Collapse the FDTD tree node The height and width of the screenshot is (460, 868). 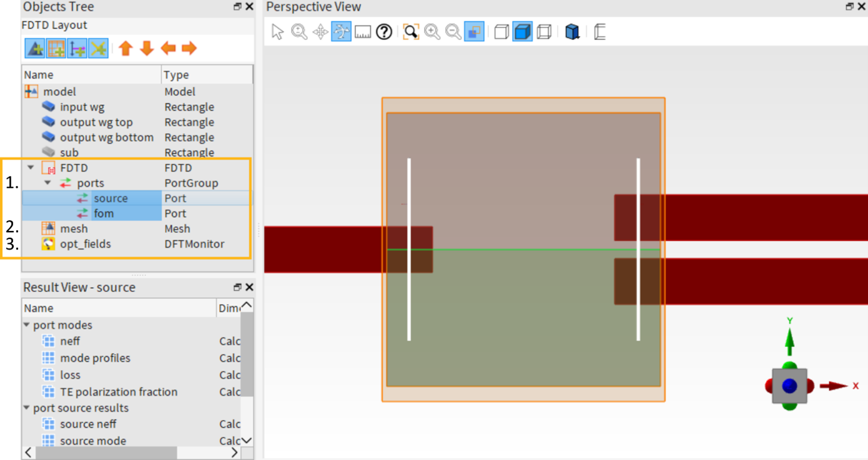point(31,168)
